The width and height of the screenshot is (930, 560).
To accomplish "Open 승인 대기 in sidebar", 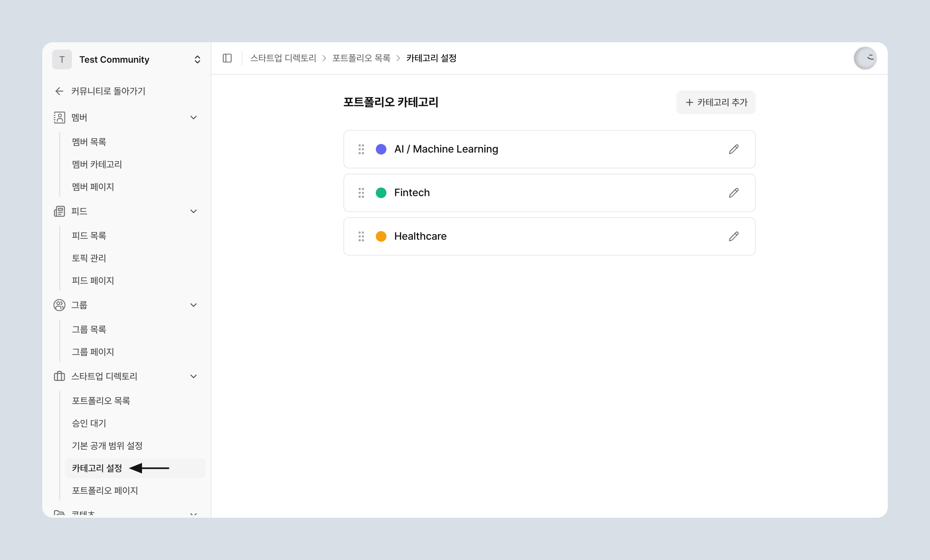I will pyautogui.click(x=89, y=423).
